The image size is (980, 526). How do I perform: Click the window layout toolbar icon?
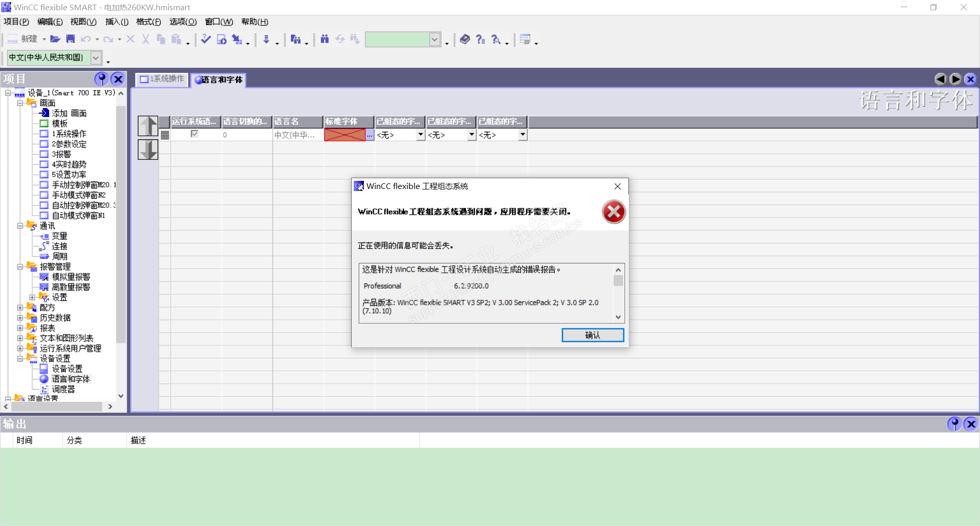(525, 39)
